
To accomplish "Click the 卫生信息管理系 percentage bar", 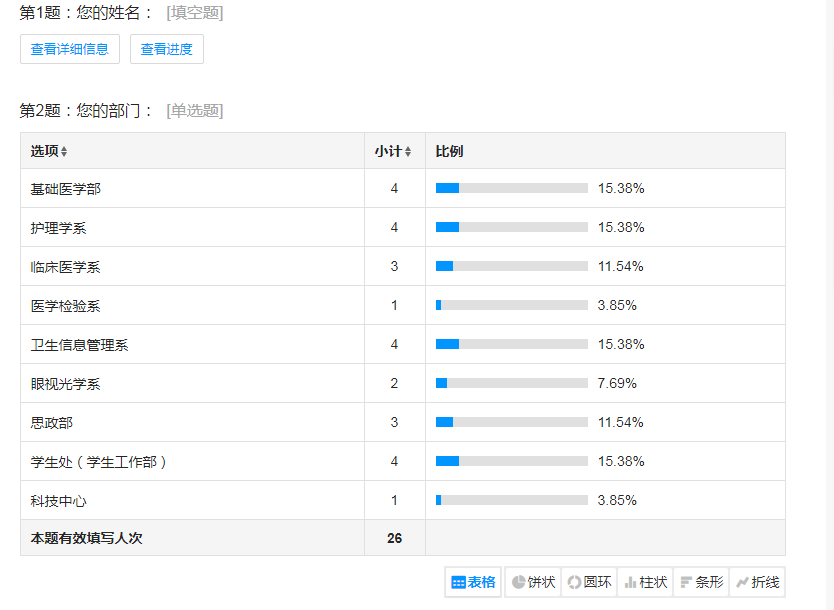I will (511, 344).
